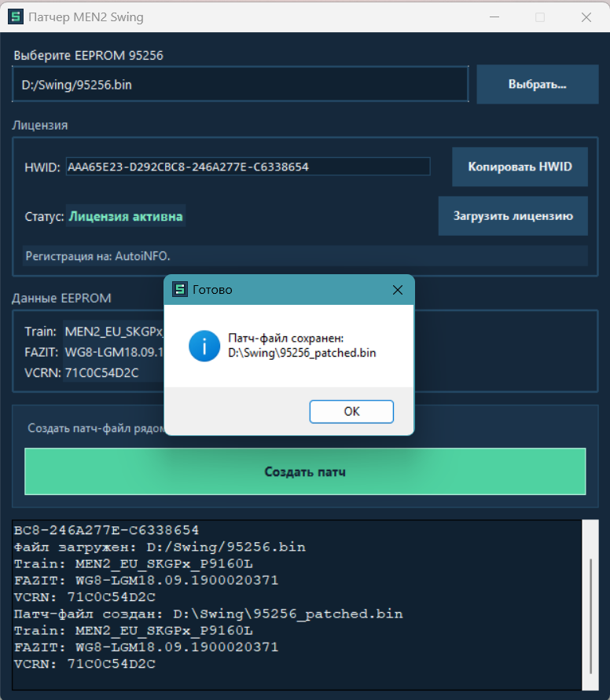Click the saved patch path in dialog message

coord(302,353)
